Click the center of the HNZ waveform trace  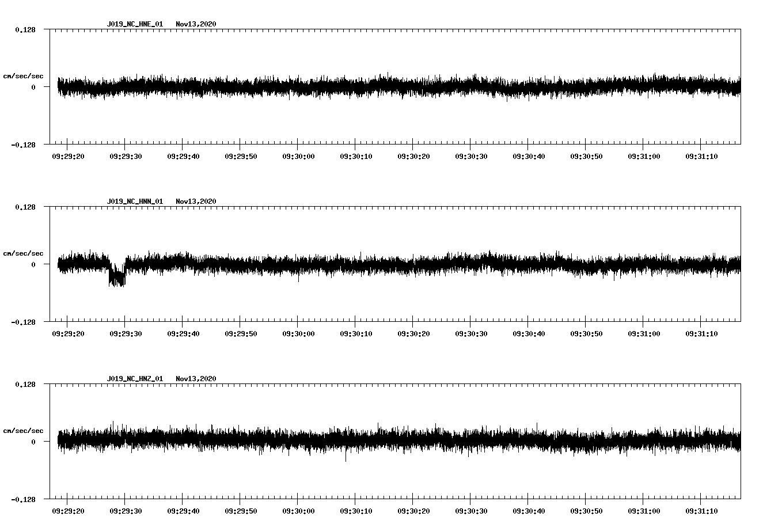(x=397, y=441)
